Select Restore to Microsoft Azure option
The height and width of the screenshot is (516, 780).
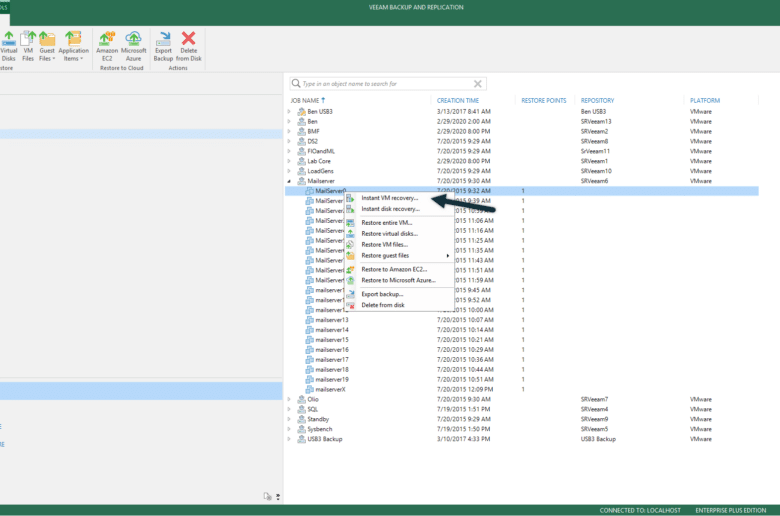pyautogui.click(x=398, y=281)
